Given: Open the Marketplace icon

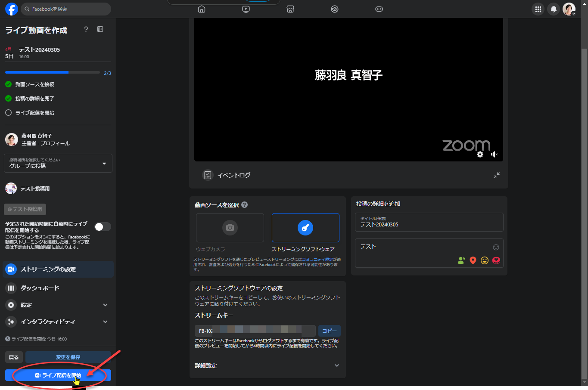Looking at the screenshot, I should pyautogui.click(x=290, y=9).
